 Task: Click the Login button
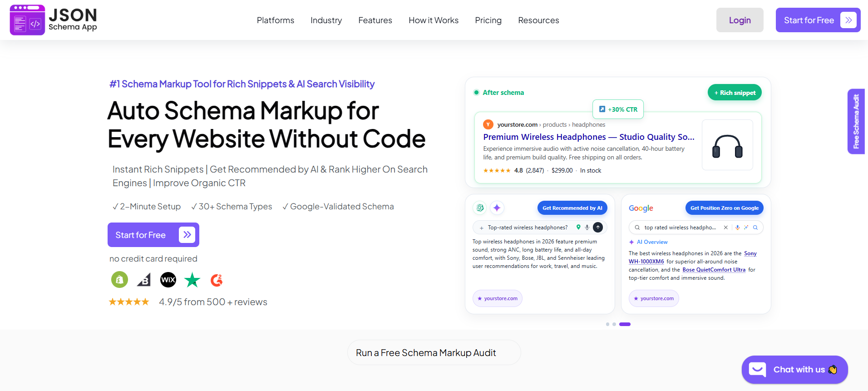click(740, 20)
